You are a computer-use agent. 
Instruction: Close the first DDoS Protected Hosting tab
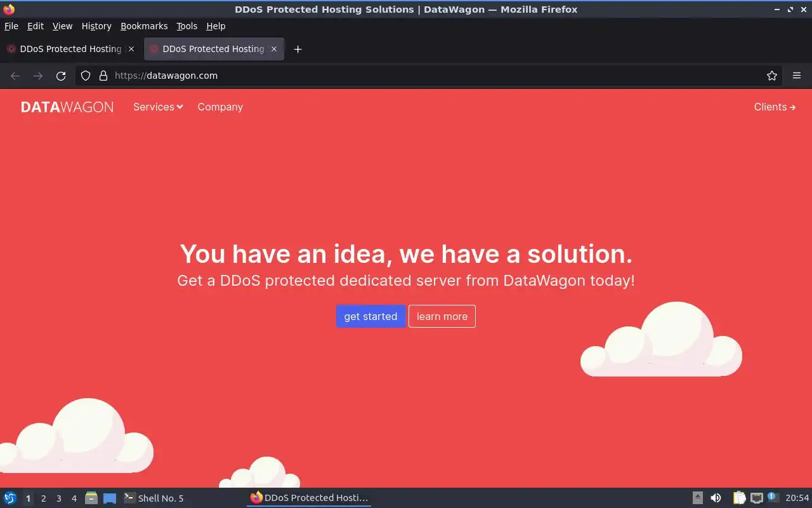click(x=131, y=49)
